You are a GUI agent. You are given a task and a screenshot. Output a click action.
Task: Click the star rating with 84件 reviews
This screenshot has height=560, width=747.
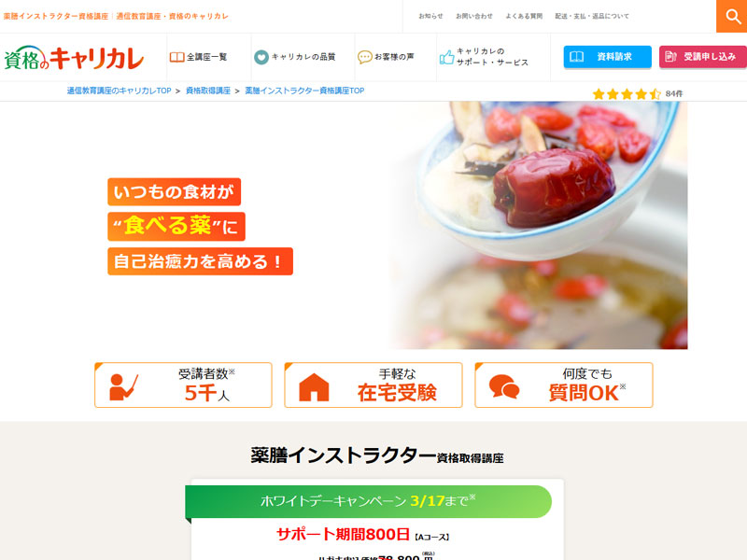(x=638, y=94)
